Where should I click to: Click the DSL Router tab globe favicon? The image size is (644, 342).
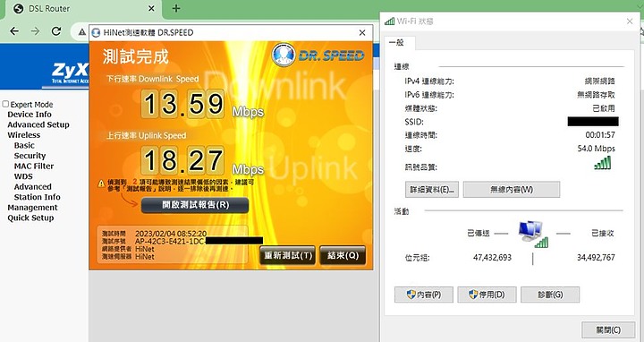click(19, 9)
